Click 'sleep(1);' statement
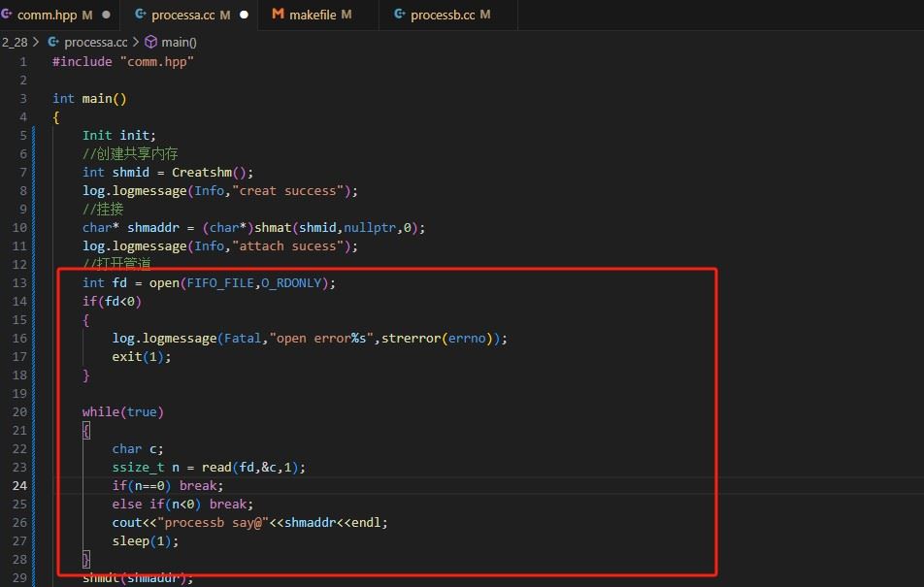Image resolution: width=924 pixels, height=587 pixels. (146, 541)
